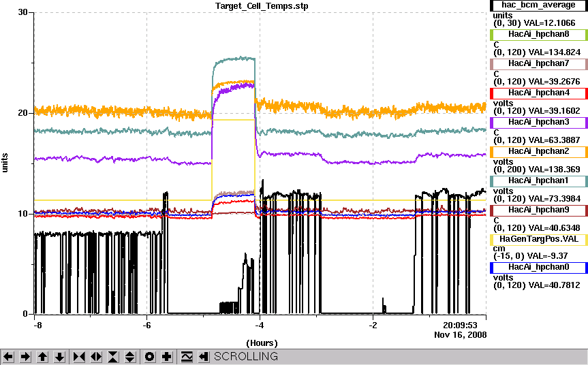Viewport: 588px width, 365px height.
Task: Click the y-axis tick label 30
Action: [x=23, y=12]
